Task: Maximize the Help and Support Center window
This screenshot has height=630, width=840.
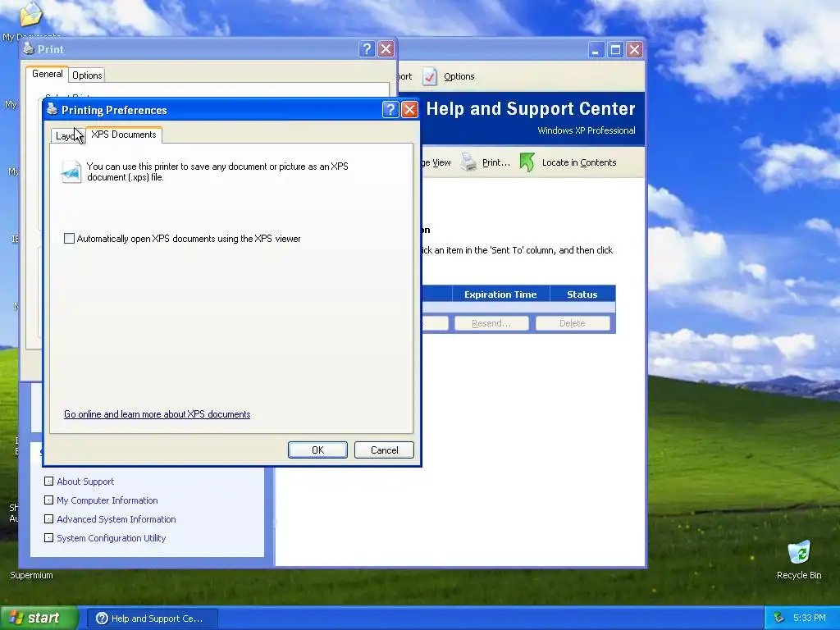Action: pyautogui.click(x=615, y=50)
